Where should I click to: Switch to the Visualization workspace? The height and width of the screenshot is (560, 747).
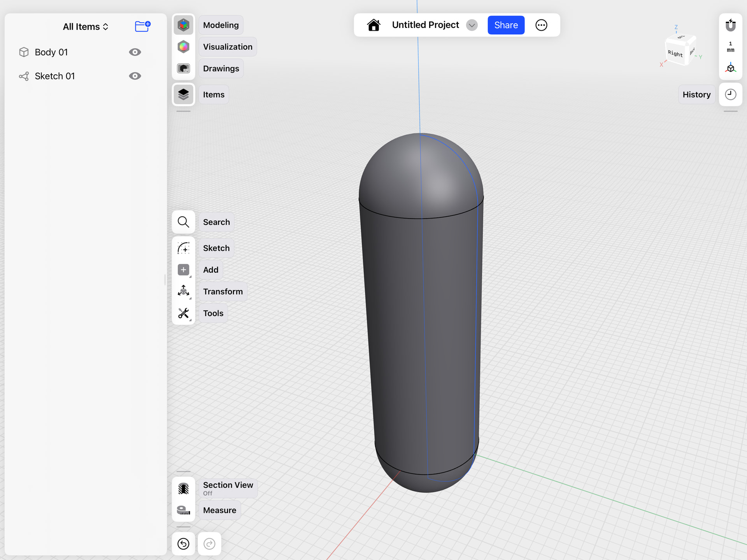pos(183,47)
